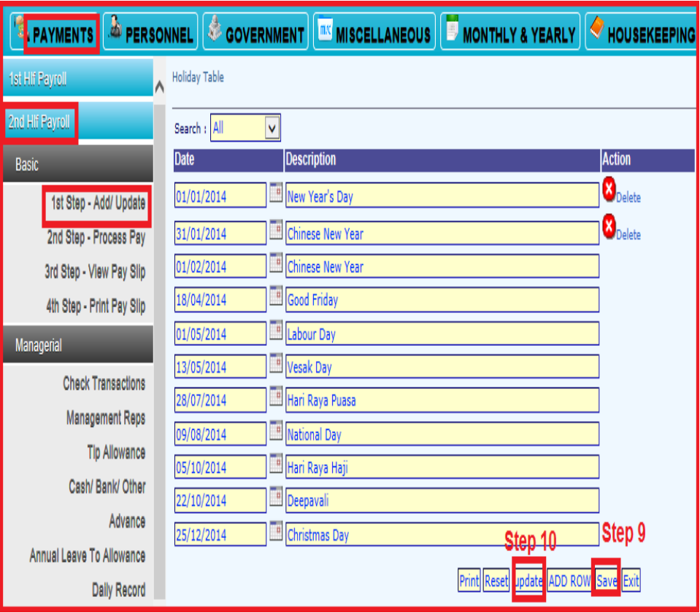This screenshot has height=613, width=700.
Task: Click the red delete icon for New Year's Day
Action: point(609,192)
